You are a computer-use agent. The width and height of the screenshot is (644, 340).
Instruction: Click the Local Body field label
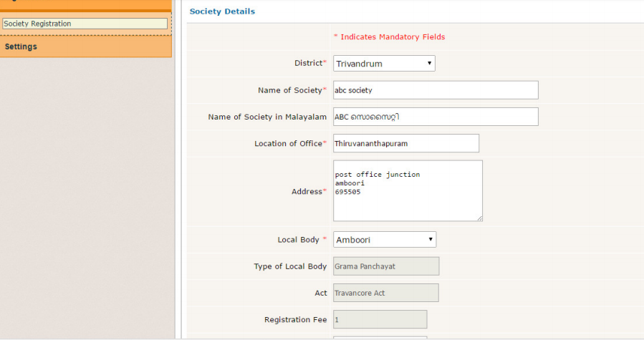299,240
